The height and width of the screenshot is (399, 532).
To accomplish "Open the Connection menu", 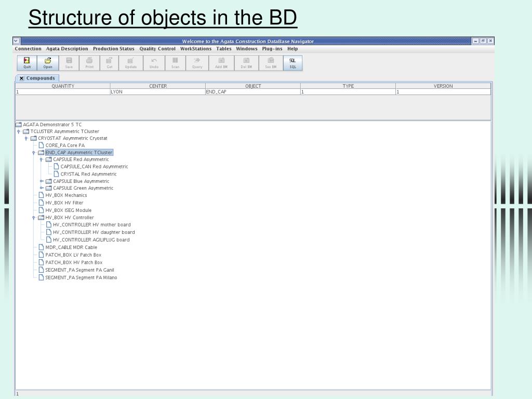I will coord(28,49).
